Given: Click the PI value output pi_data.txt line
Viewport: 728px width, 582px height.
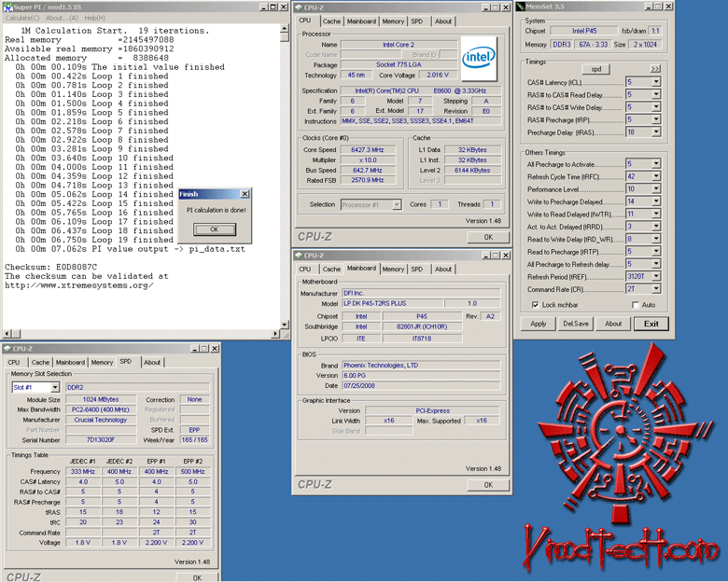Looking at the screenshot, I should point(130,249).
